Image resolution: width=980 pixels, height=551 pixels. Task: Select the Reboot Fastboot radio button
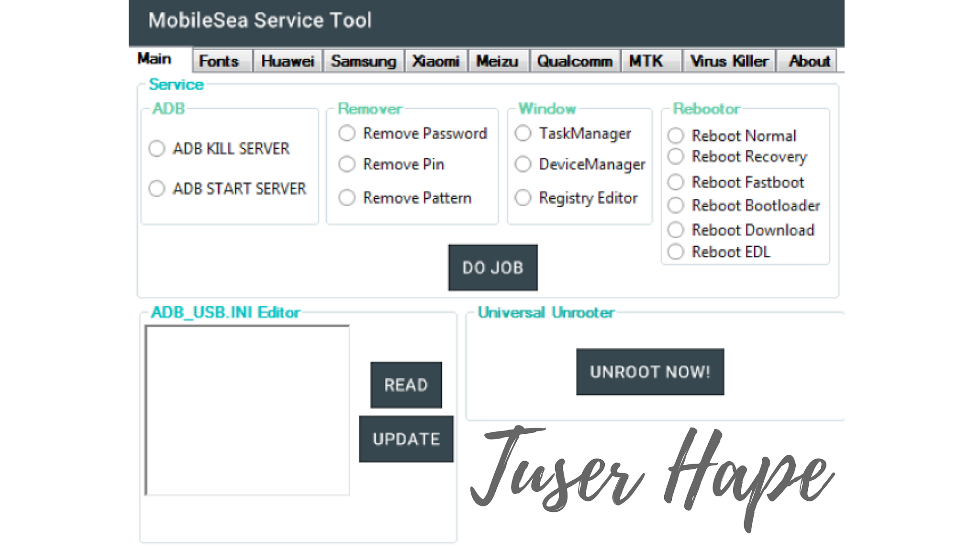coord(676,182)
